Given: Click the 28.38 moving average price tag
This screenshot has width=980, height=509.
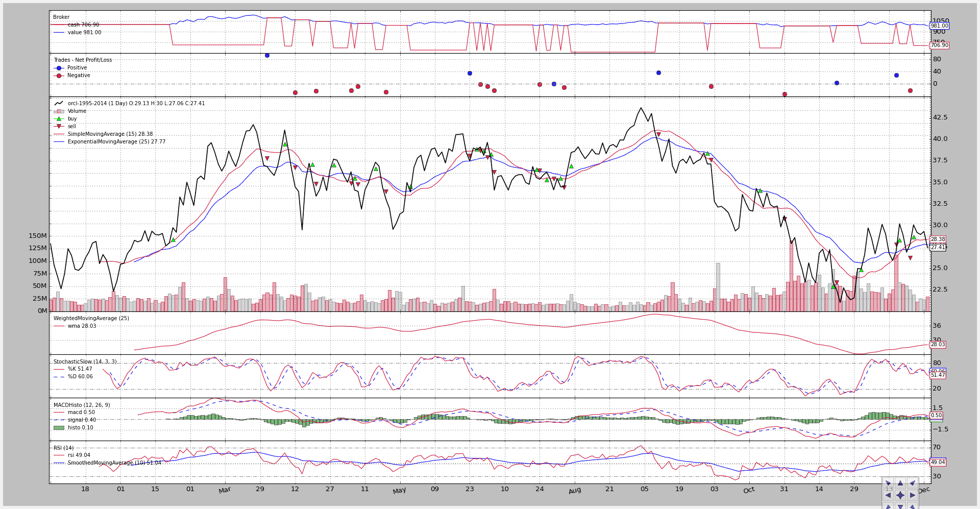Looking at the screenshot, I should [x=938, y=239].
